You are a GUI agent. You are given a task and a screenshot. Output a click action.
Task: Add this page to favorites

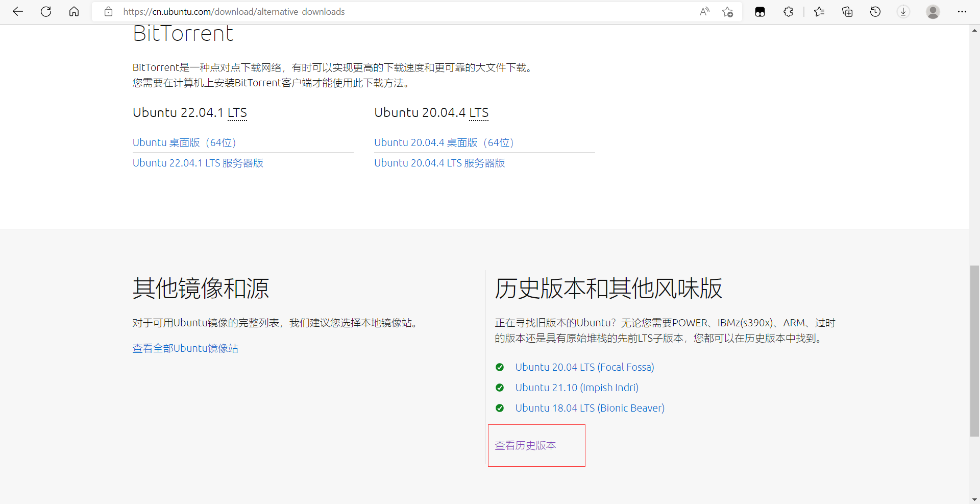[727, 12]
